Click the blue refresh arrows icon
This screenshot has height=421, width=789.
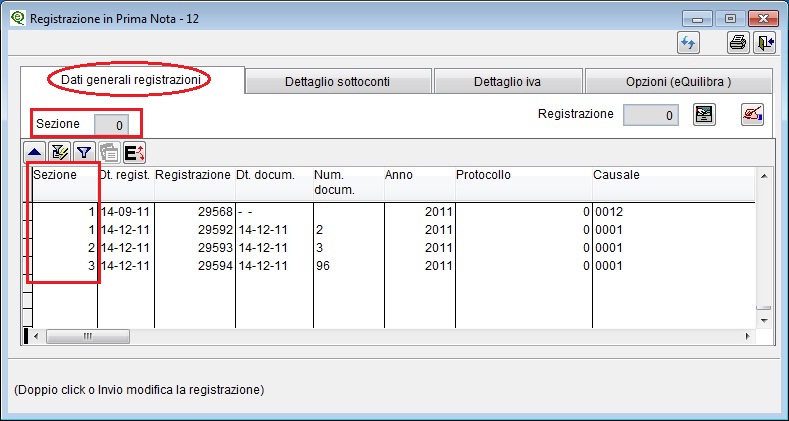[x=688, y=43]
